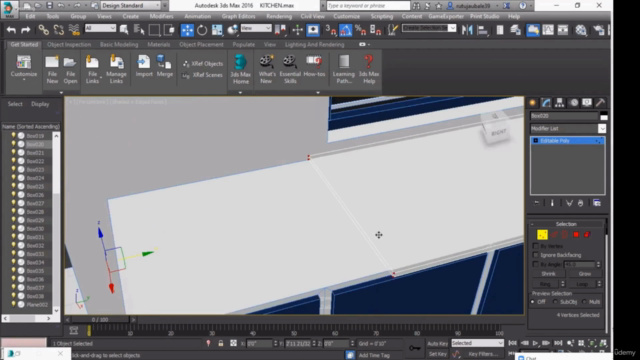Toggle Auto Key mode
The height and width of the screenshot is (360, 640).
coord(438,344)
